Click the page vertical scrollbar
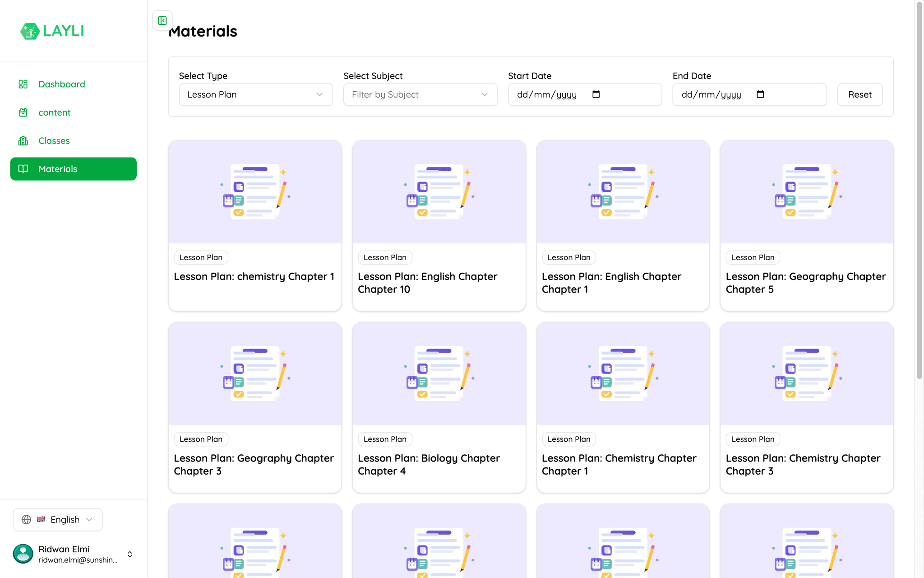Viewport: 924px width, 578px height. tap(919, 190)
